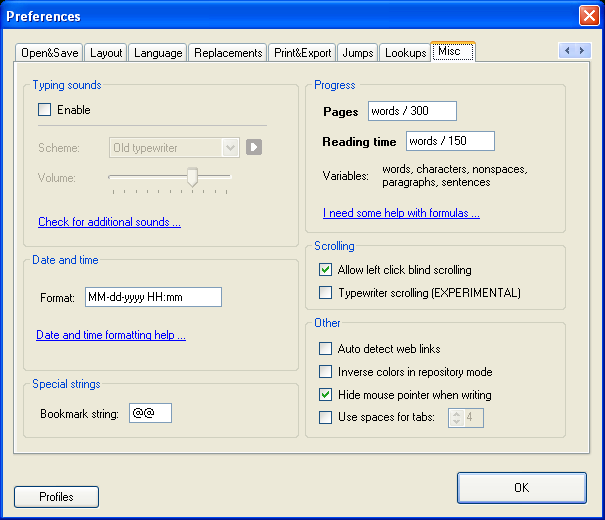
Task: Select the Jumps tab
Action: click(358, 53)
